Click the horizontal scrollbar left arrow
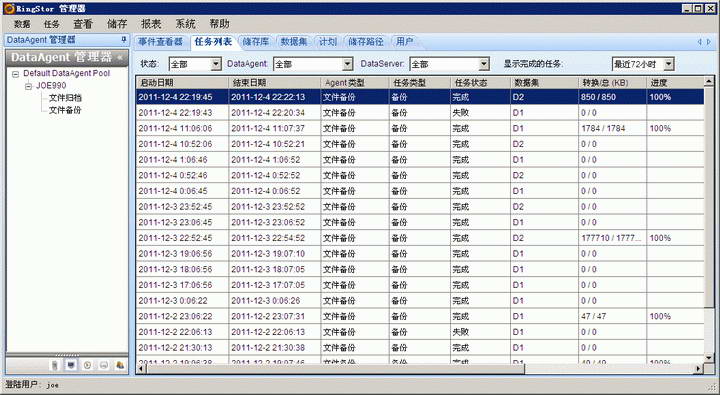Image resolution: width=720 pixels, height=395 pixels. (x=141, y=368)
